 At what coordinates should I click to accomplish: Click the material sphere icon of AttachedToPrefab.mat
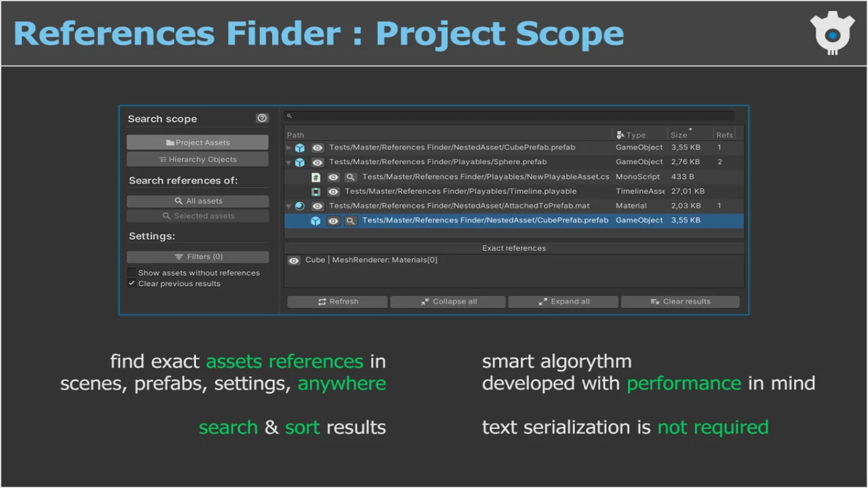pos(300,206)
